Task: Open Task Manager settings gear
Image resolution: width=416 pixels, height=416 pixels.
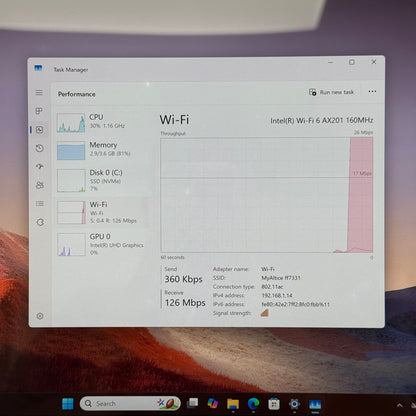Action: pos(40,316)
